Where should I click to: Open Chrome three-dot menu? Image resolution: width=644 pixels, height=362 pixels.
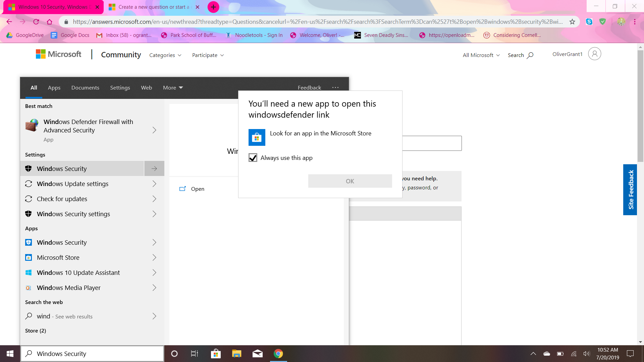coord(635,22)
